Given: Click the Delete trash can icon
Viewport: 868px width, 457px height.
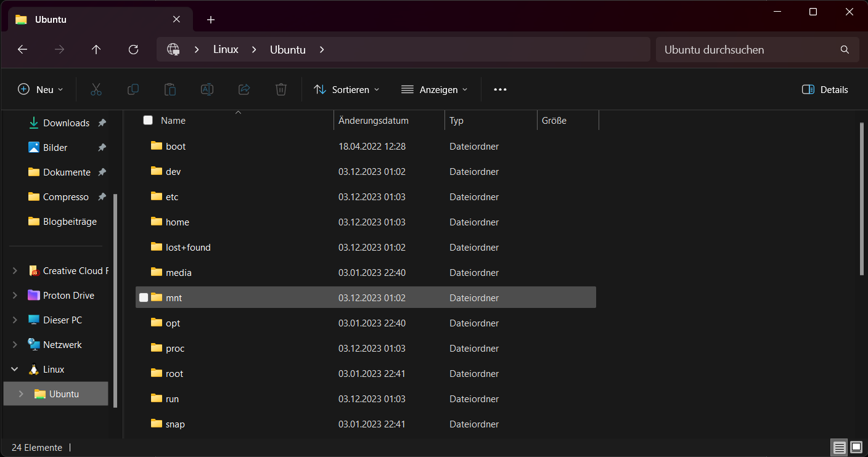Looking at the screenshot, I should tap(281, 89).
